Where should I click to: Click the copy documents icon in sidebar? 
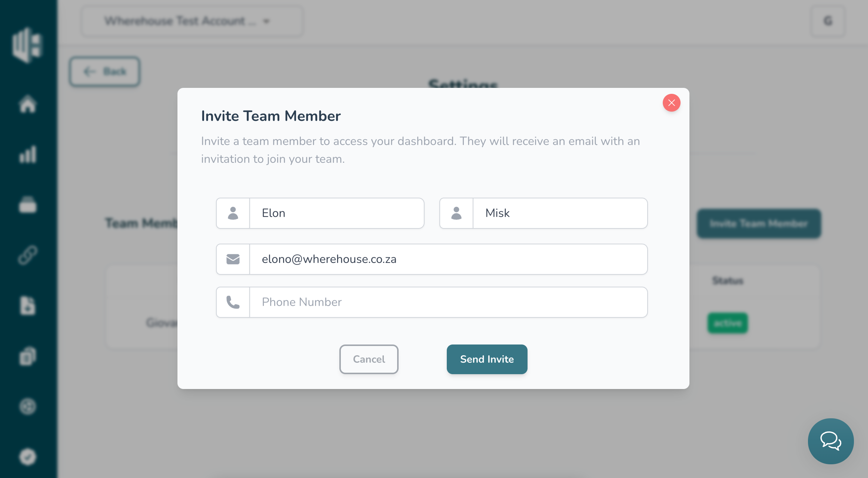click(28, 356)
